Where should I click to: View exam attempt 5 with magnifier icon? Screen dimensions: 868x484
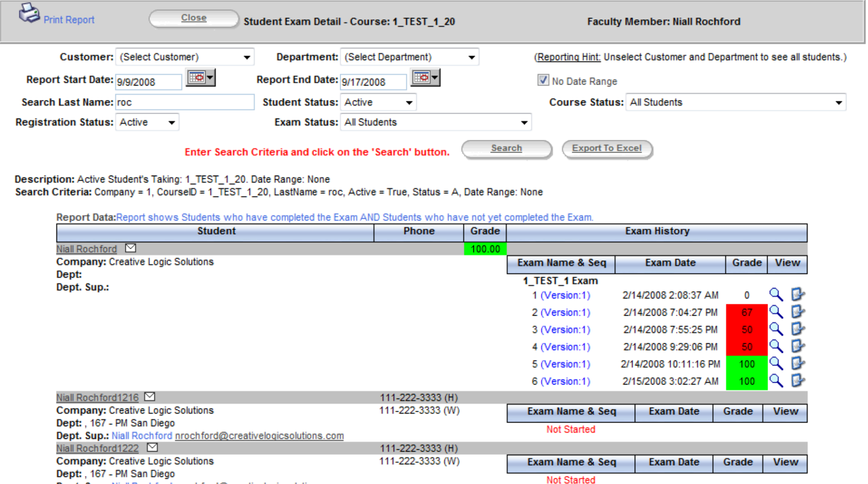point(776,363)
